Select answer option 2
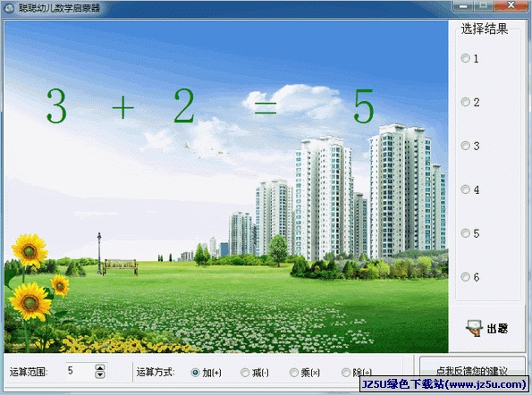The height and width of the screenshot is (395, 532). [x=470, y=102]
